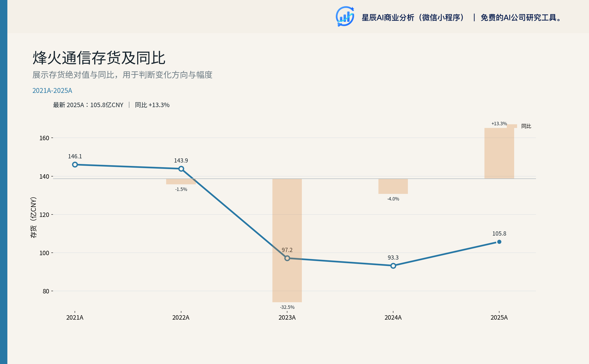Click the 97.2 value label

287,250
